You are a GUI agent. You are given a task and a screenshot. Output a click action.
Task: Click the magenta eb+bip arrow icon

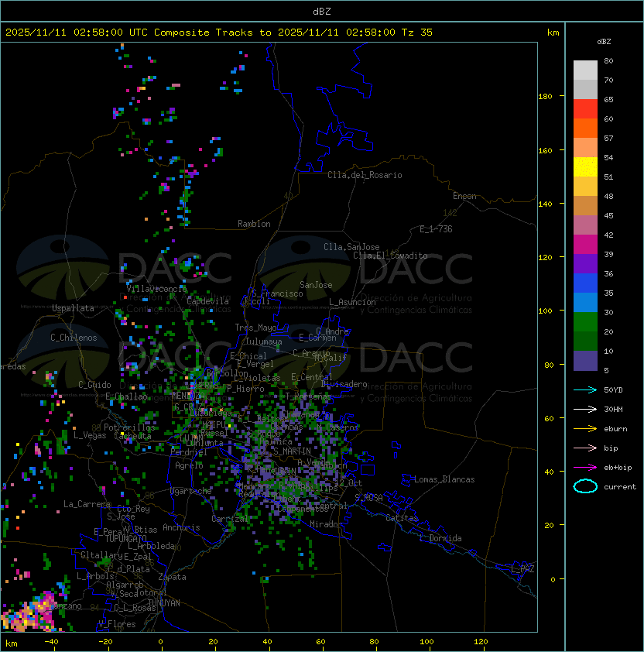[585, 468]
